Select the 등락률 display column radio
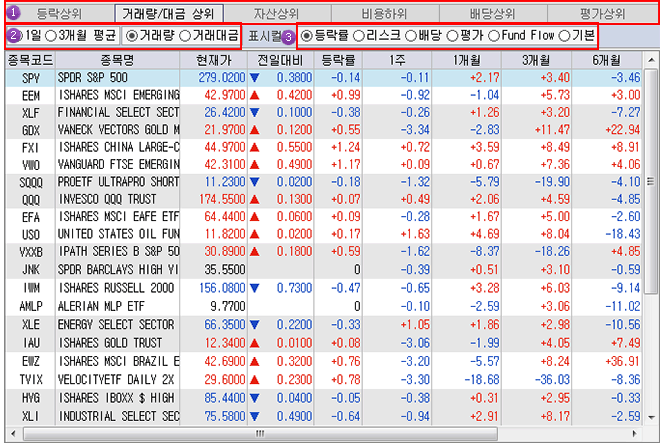The height and width of the screenshot is (443, 660). [x=325, y=36]
